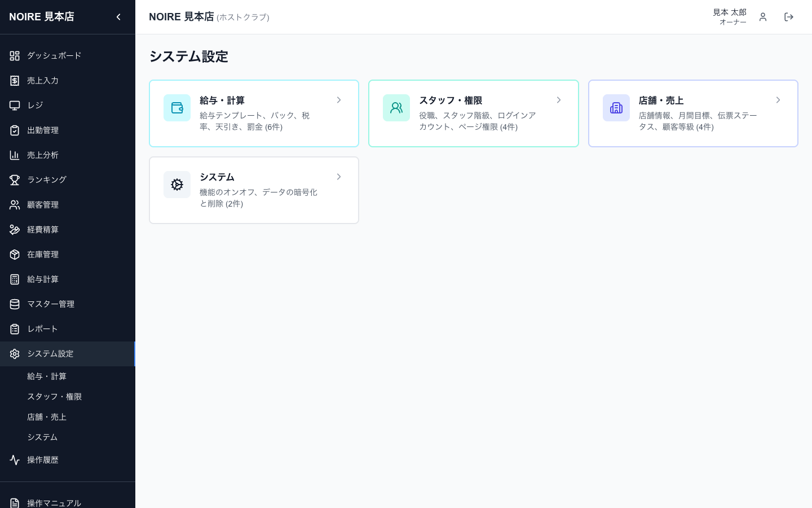Click the 見本 太郎 user name

coord(730,12)
